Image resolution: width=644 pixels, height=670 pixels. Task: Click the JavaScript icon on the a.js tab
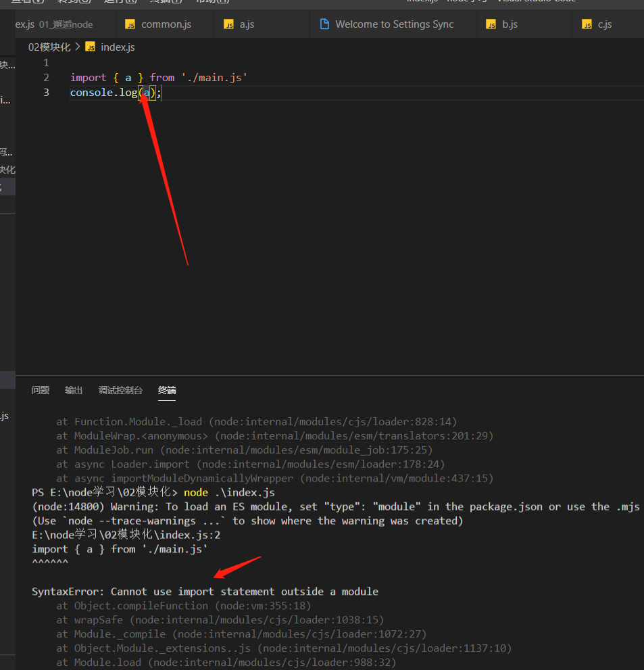228,24
